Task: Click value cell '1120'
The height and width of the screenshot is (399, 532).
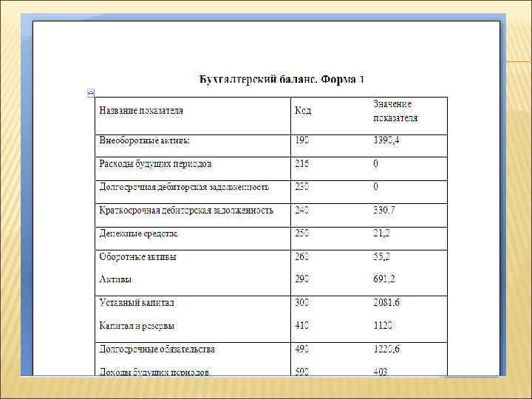Action: [383, 326]
